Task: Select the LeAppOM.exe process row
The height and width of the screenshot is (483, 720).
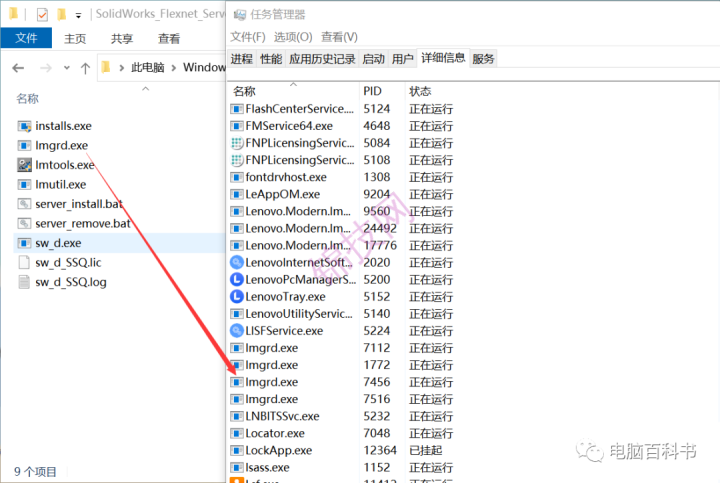Action: click(x=342, y=194)
